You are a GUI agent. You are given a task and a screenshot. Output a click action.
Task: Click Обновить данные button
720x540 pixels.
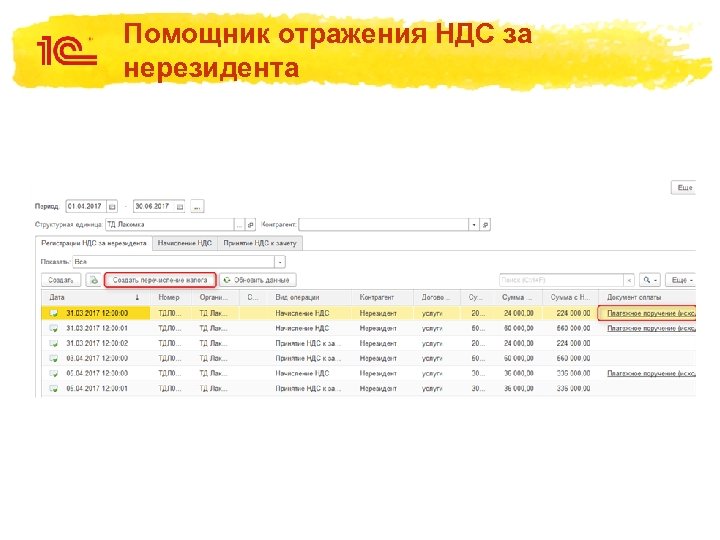(x=258, y=280)
